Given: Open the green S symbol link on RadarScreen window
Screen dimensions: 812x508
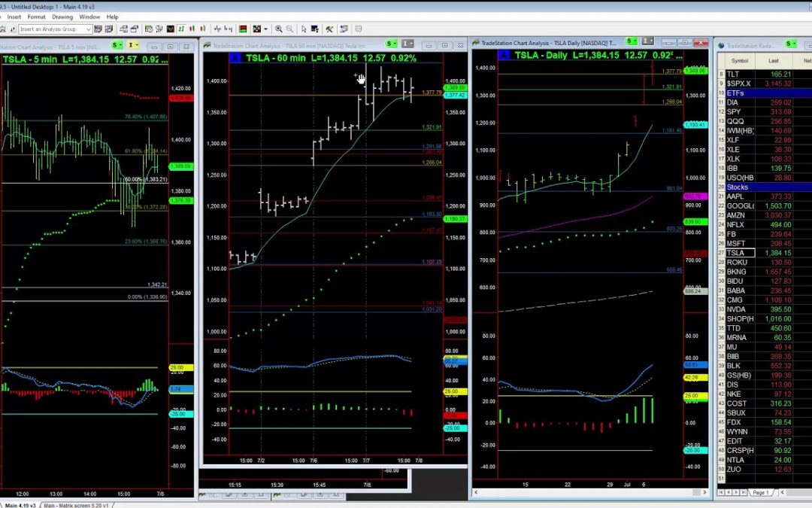Looking at the screenshot, I should click(x=790, y=44).
